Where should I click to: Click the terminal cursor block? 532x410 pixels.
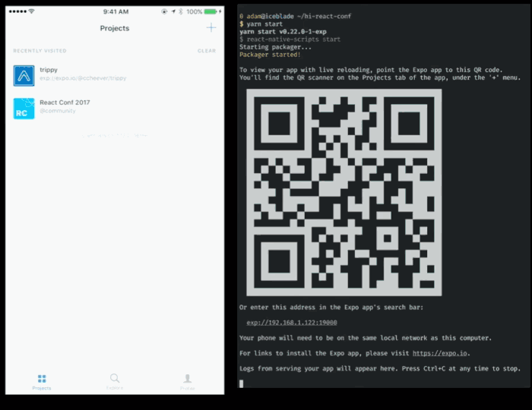(241, 383)
